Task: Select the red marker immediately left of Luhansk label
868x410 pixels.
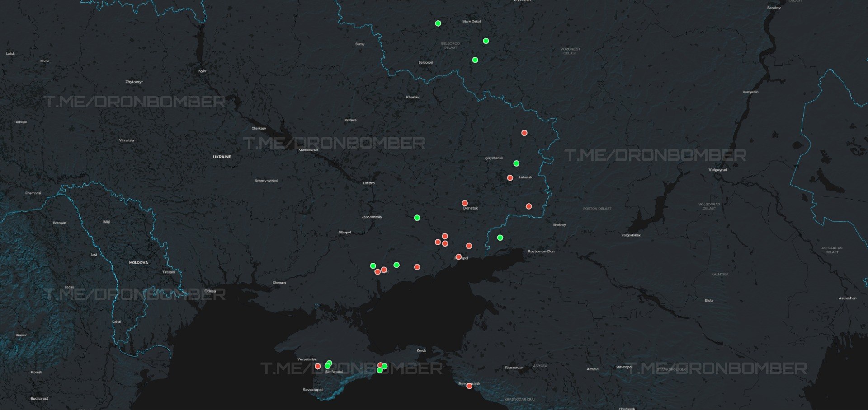Action: click(510, 178)
